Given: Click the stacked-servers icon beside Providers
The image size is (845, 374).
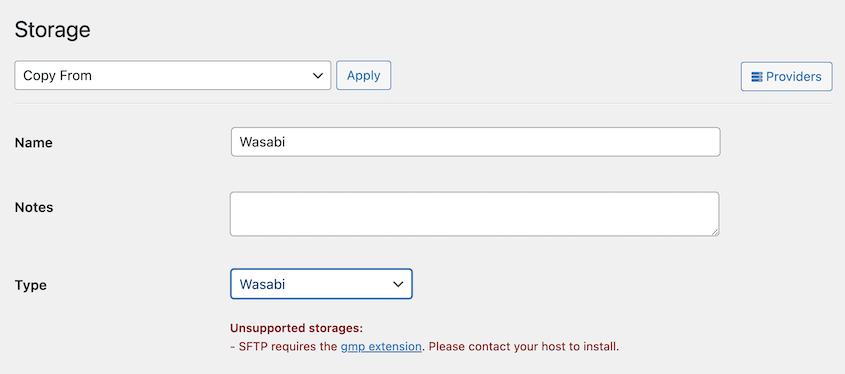Looking at the screenshot, I should point(757,77).
